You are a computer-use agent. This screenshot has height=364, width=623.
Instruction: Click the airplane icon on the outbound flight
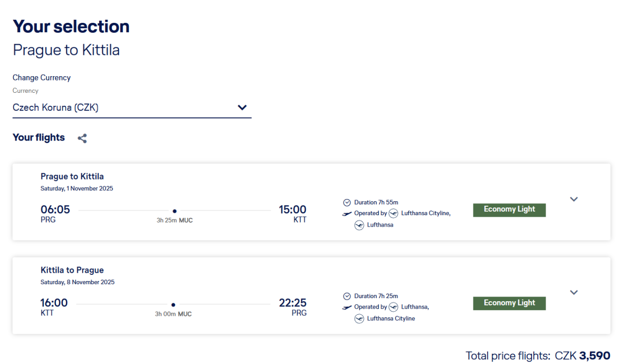[347, 214]
